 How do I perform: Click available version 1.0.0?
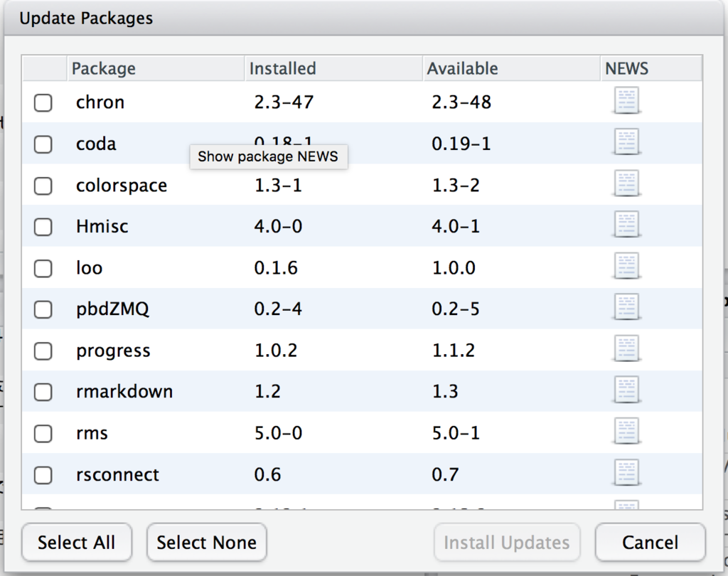(454, 267)
